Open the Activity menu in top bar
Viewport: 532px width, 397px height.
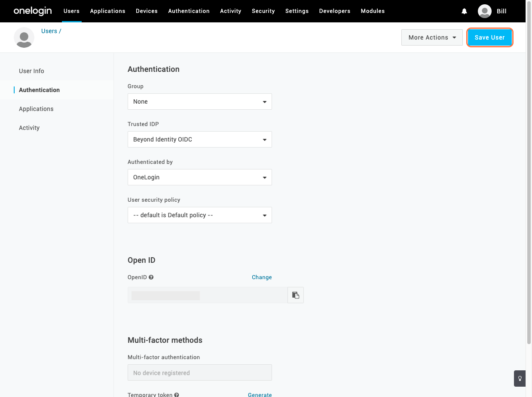230,11
